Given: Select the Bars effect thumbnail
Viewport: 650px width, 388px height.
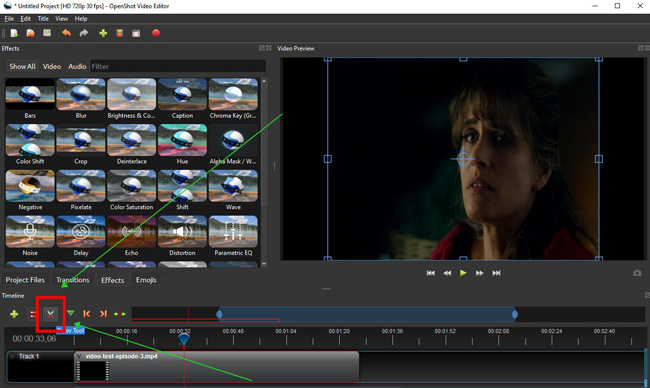Looking at the screenshot, I should (x=30, y=95).
